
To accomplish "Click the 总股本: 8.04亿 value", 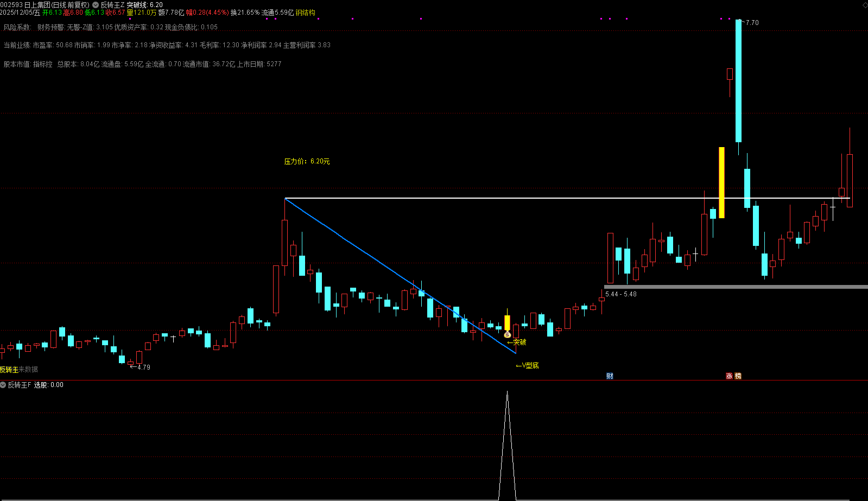I will 78,64.
